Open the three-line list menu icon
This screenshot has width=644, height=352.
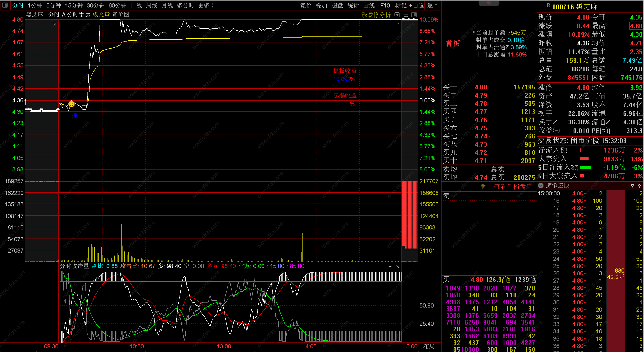tap(406, 15)
